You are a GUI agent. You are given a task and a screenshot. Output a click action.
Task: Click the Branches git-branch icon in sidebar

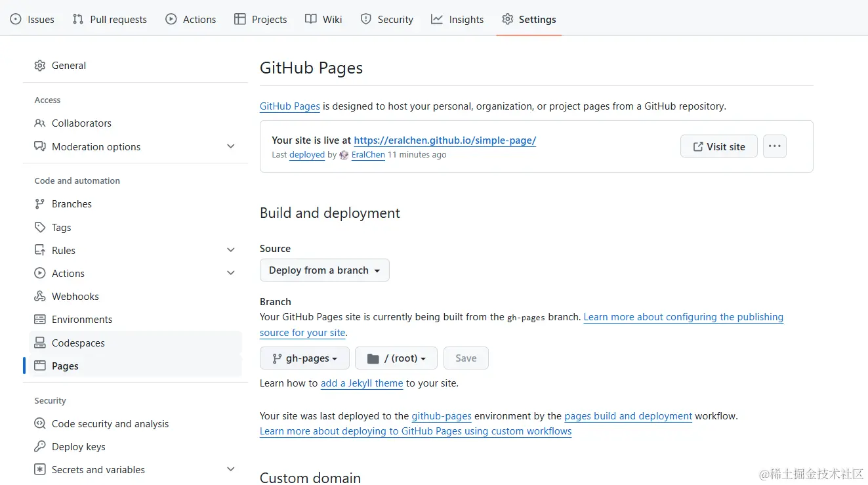40,204
